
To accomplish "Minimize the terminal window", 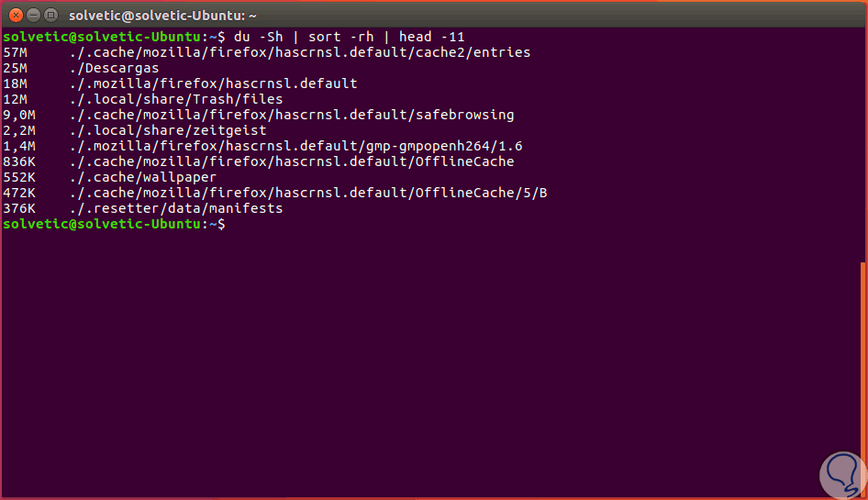I will tap(32, 15).
